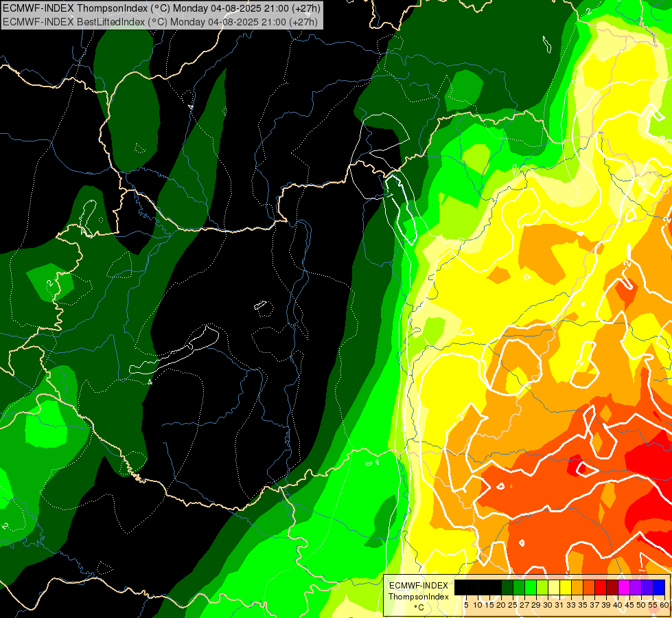Click the legend label ThompsonIndex
This screenshot has height=618, width=672.
(419, 597)
